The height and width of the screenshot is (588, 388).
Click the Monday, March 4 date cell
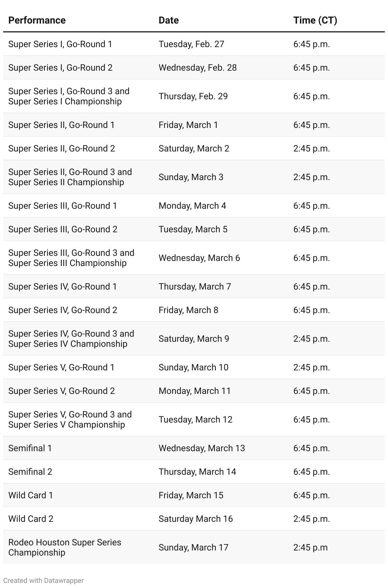click(x=192, y=206)
